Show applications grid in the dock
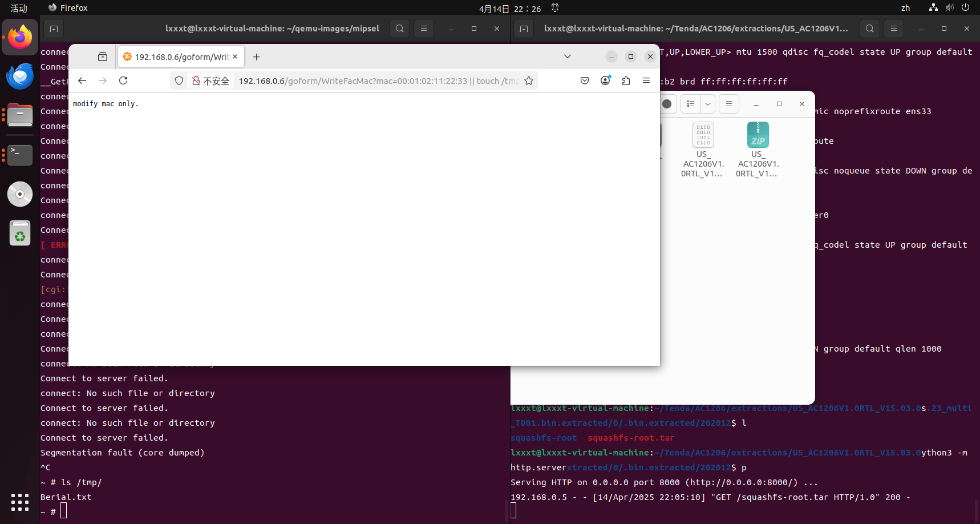 (x=20, y=502)
